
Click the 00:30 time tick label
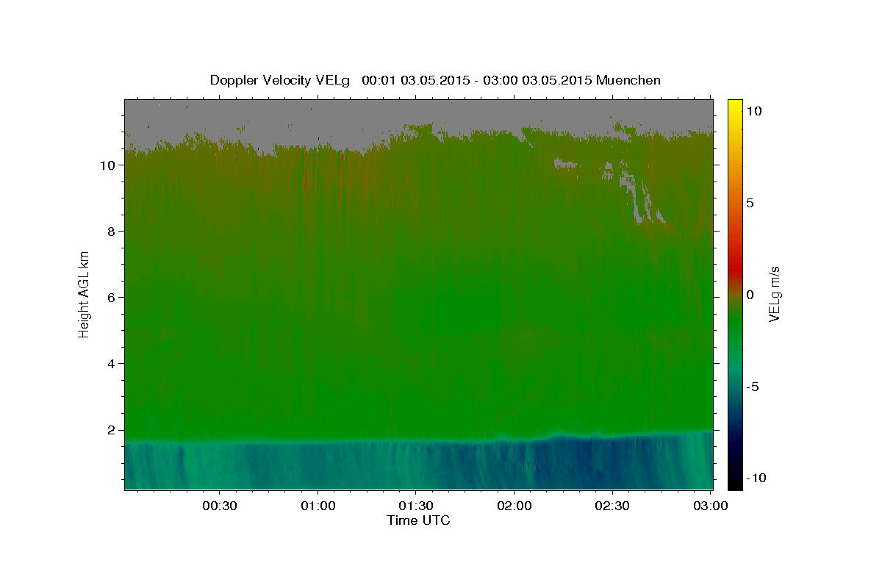pos(220,506)
